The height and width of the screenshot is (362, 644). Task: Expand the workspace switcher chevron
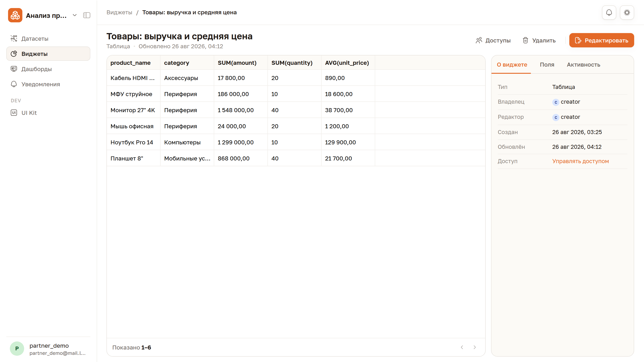click(74, 15)
